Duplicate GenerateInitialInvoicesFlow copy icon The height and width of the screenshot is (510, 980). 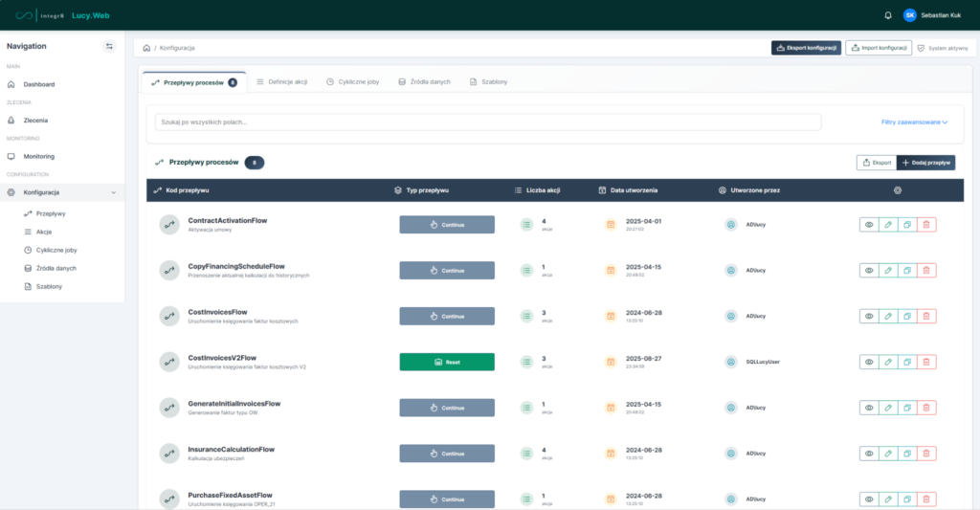(x=907, y=408)
